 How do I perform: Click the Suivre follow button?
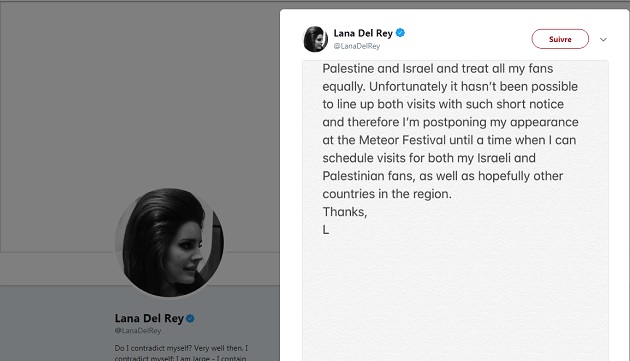(560, 39)
